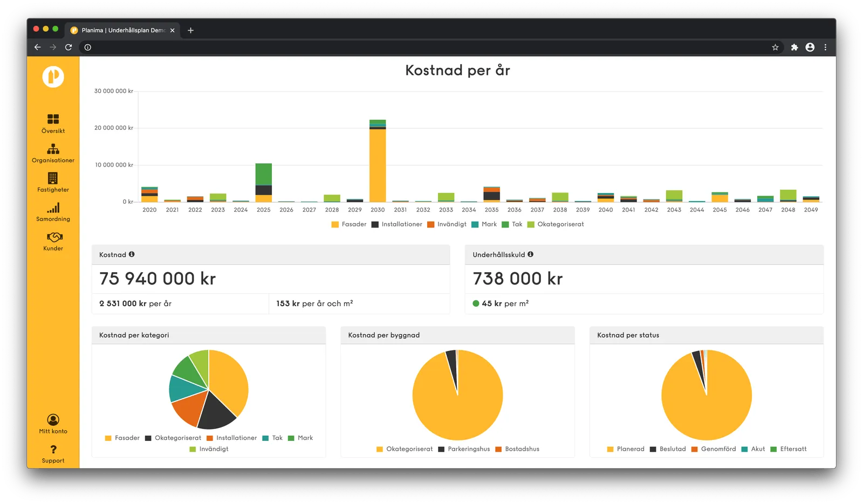Click the 2025 bar in yearly chart
This screenshot has width=863, height=504.
(x=264, y=183)
